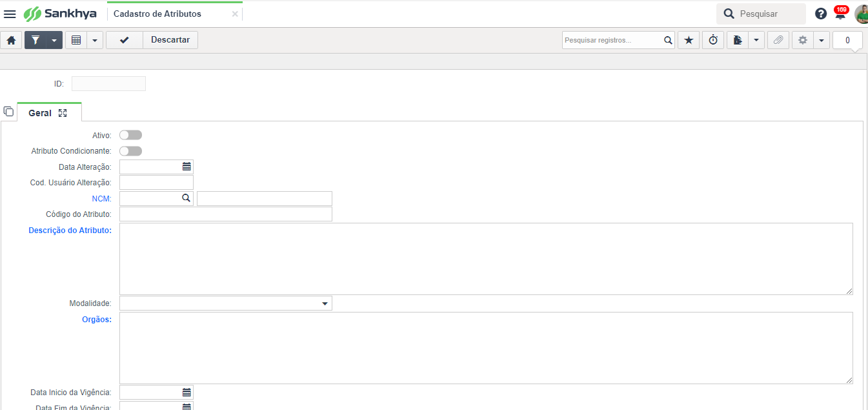Click the export document icon
Image resolution: width=868 pixels, height=410 pixels.
pyautogui.click(x=738, y=40)
